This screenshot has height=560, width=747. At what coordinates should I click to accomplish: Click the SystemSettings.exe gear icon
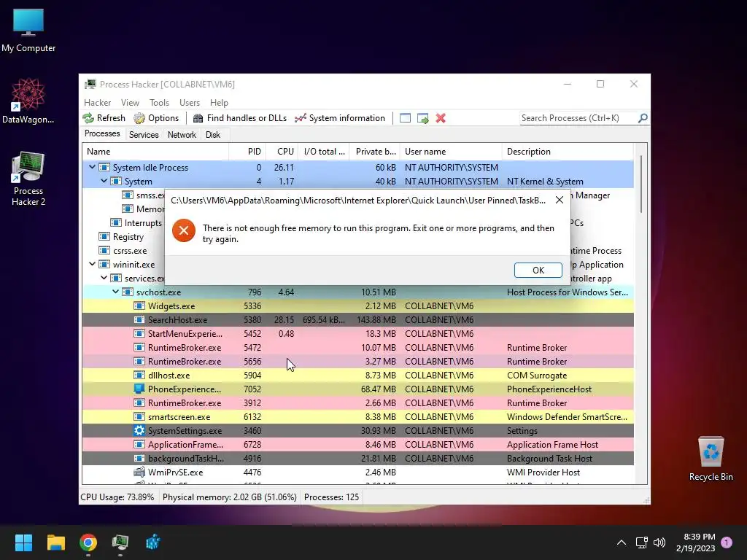(x=139, y=430)
